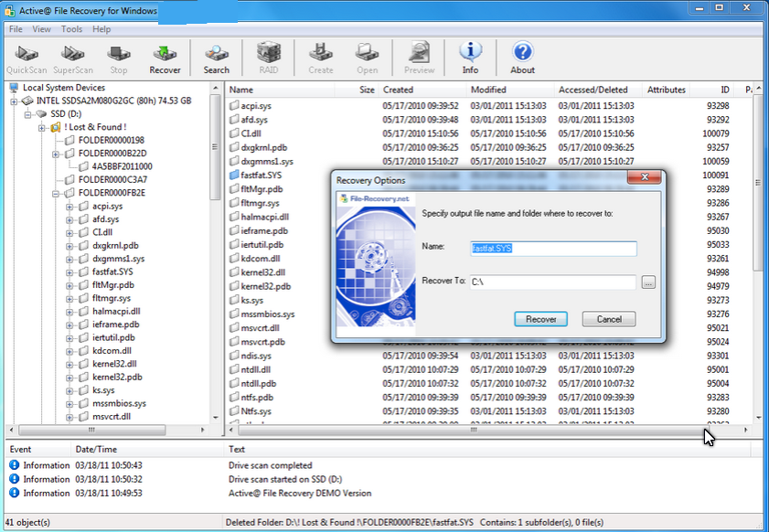This screenshot has height=532, width=769.
Task: Click the File-Recovery.net logo in dialog
Action: tap(375, 198)
